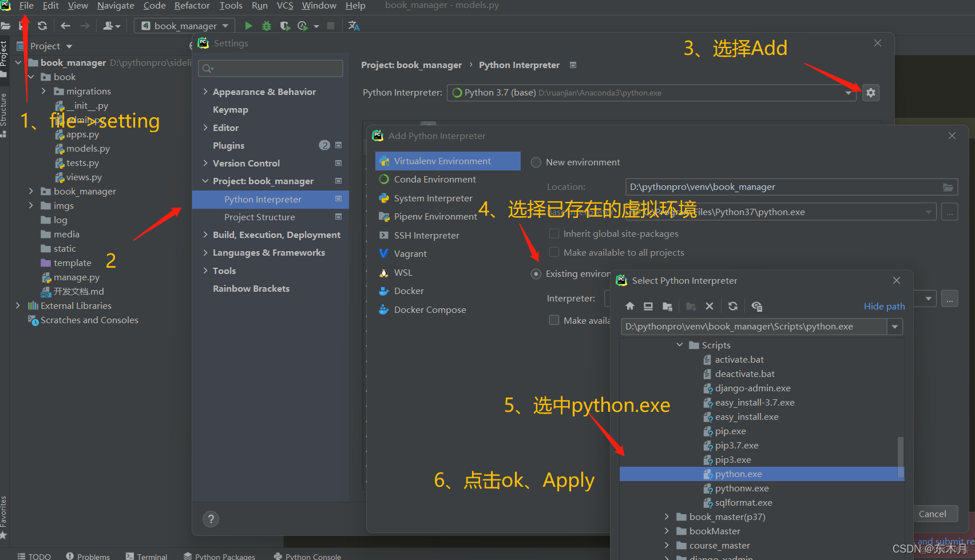Open the File menu
The height and width of the screenshot is (560, 975).
(26, 6)
